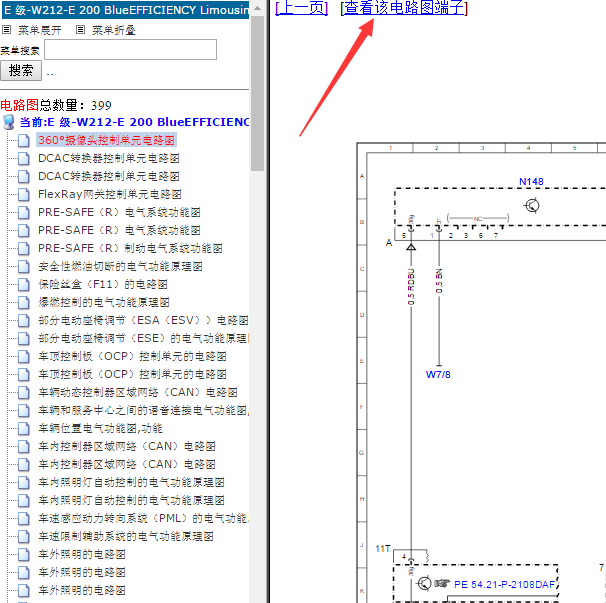The image size is (606, 603).
Task: Click document icon beside 车速限制辅助系统的电气功能原理图
Action: [x=24, y=537]
